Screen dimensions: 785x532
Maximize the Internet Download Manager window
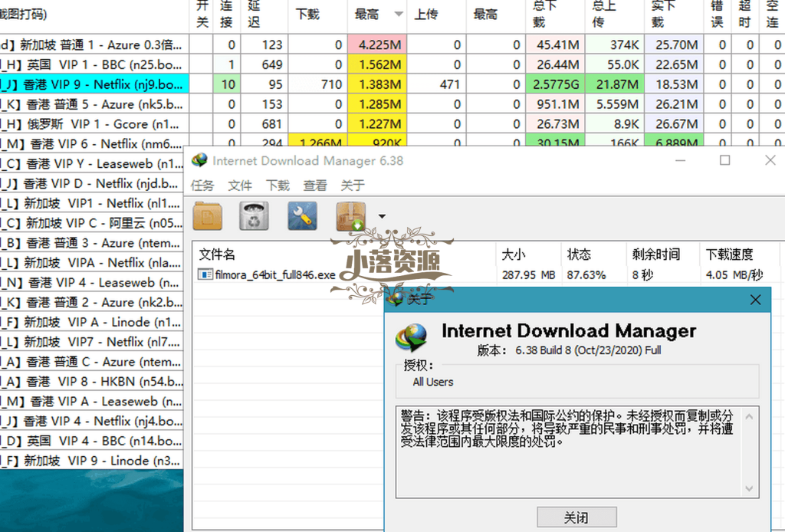[x=724, y=160]
